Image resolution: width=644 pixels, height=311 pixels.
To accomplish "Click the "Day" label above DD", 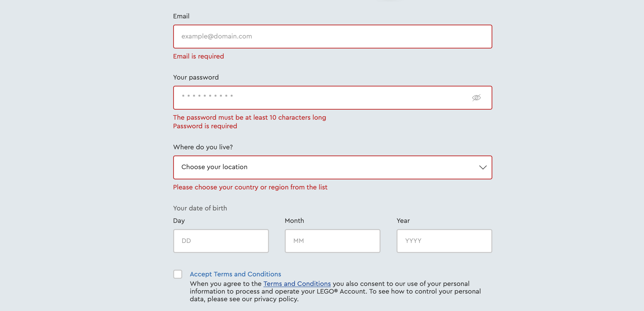I will pyautogui.click(x=179, y=220).
